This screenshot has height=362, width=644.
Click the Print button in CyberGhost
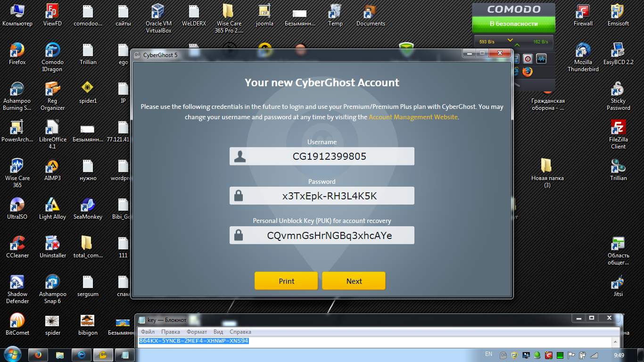(x=286, y=281)
